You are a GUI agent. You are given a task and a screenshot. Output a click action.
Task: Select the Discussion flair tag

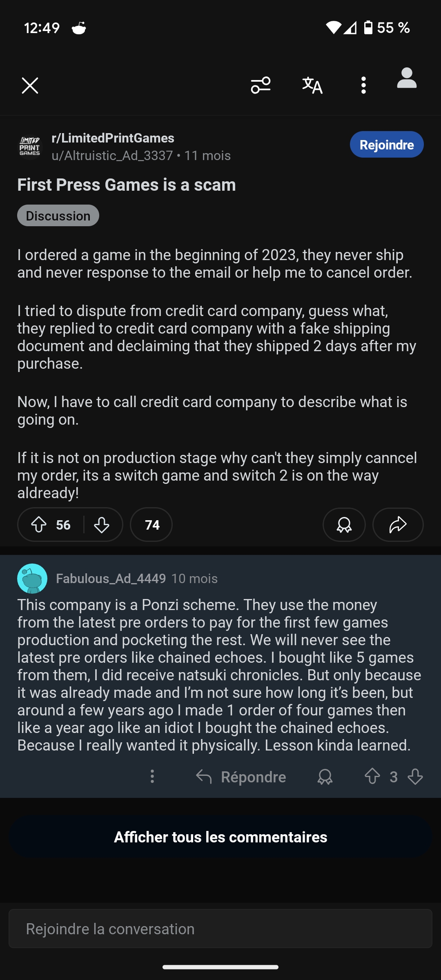(x=58, y=216)
